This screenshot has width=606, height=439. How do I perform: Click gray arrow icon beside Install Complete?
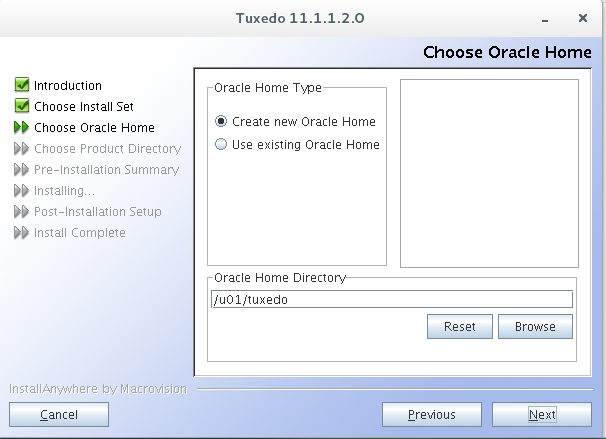pos(21,233)
